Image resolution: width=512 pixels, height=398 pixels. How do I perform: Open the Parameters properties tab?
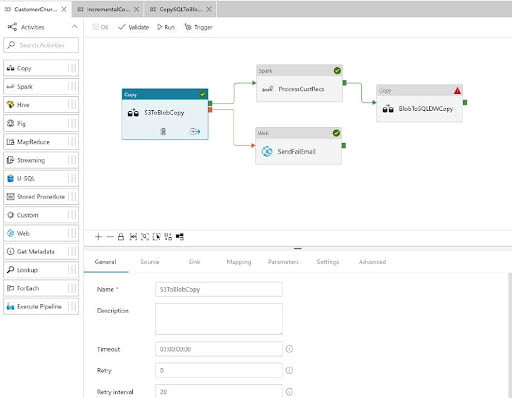pos(283,262)
